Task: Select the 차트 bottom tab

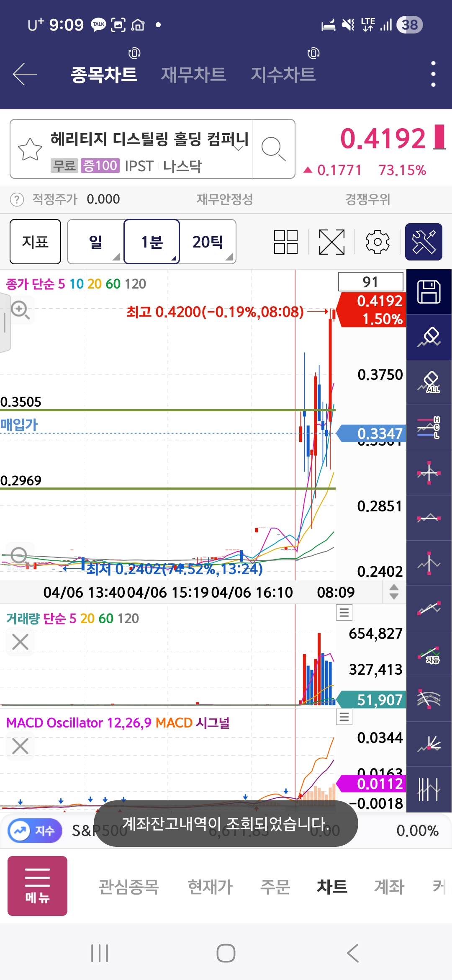Action: pyautogui.click(x=332, y=887)
